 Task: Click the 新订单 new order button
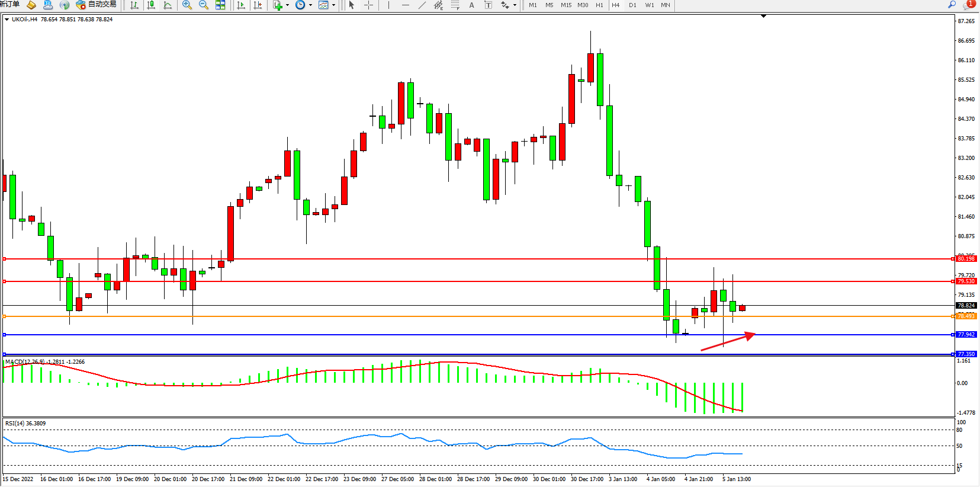(x=9, y=5)
